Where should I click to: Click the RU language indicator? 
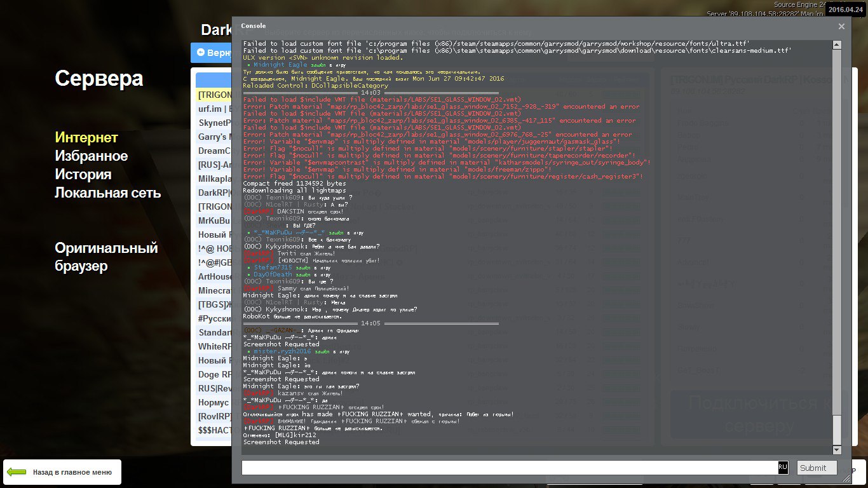point(783,468)
